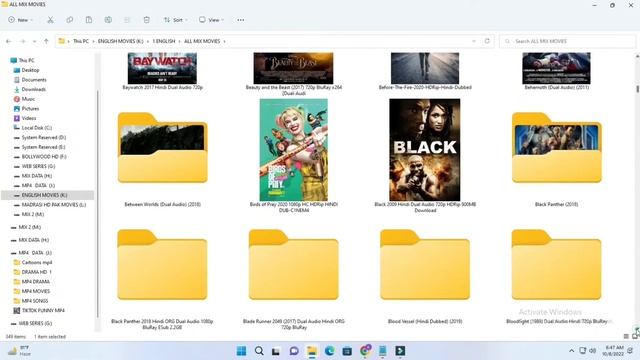Image resolution: width=640 pixels, height=360 pixels.
Task: Expand chevron after ALL MIX MOVIES breadcrumb
Action: click(224, 41)
